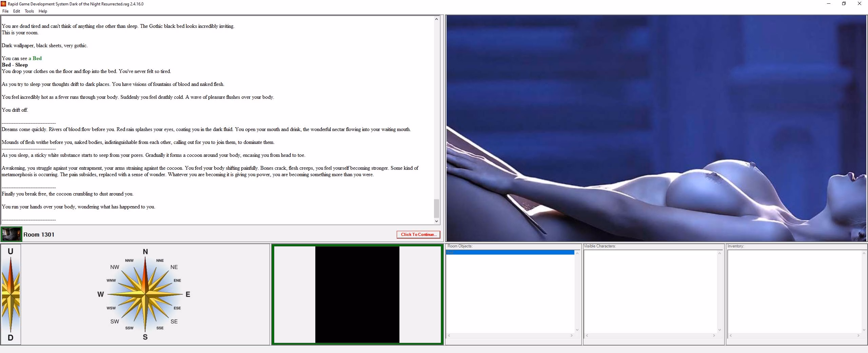Click WNW on the compass

point(111,281)
